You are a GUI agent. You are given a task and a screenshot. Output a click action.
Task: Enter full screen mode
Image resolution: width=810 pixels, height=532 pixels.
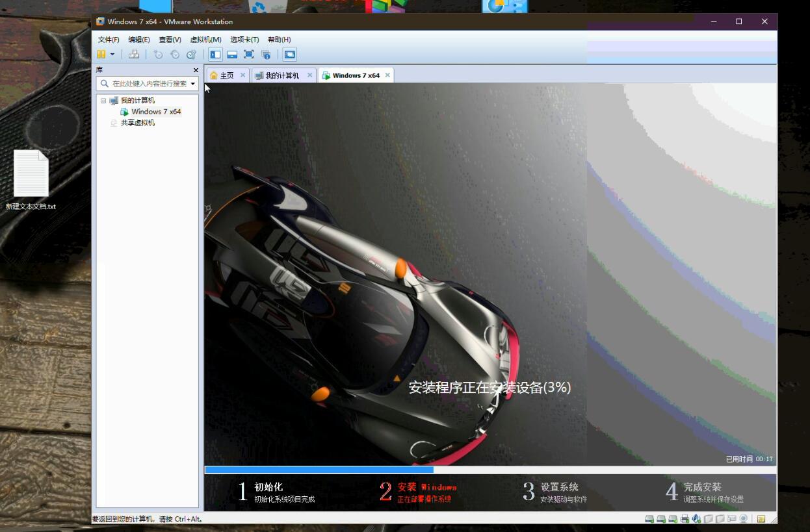[249, 55]
